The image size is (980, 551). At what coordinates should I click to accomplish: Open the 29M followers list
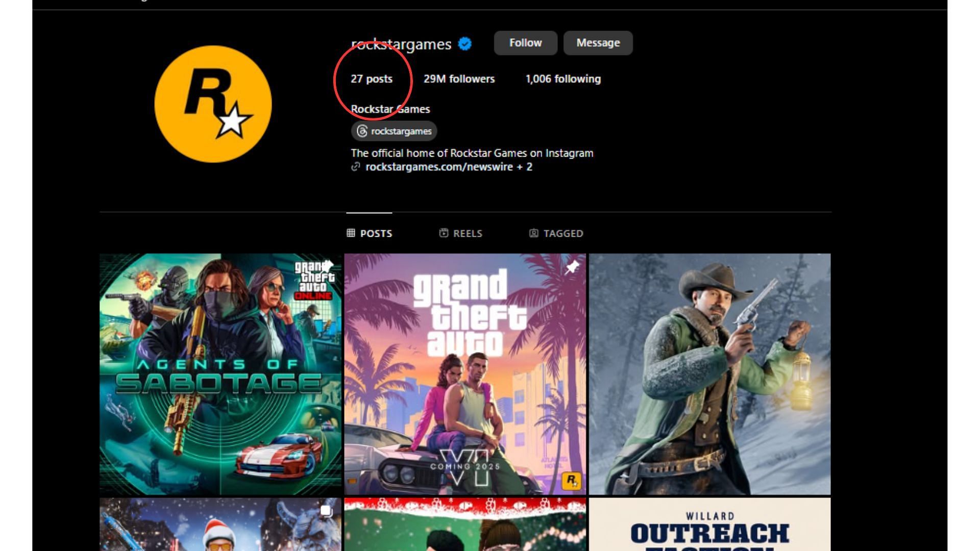[459, 79]
